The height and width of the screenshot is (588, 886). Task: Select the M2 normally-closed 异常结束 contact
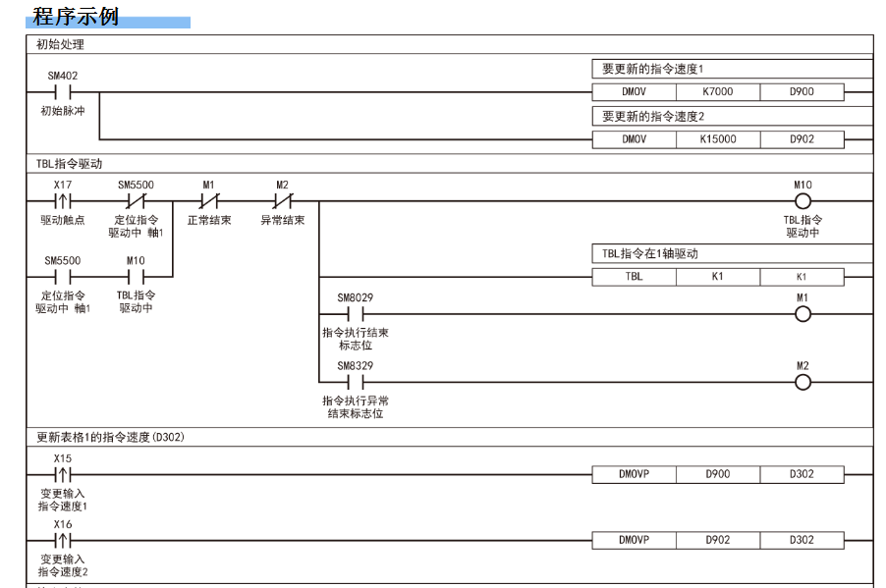click(282, 201)
